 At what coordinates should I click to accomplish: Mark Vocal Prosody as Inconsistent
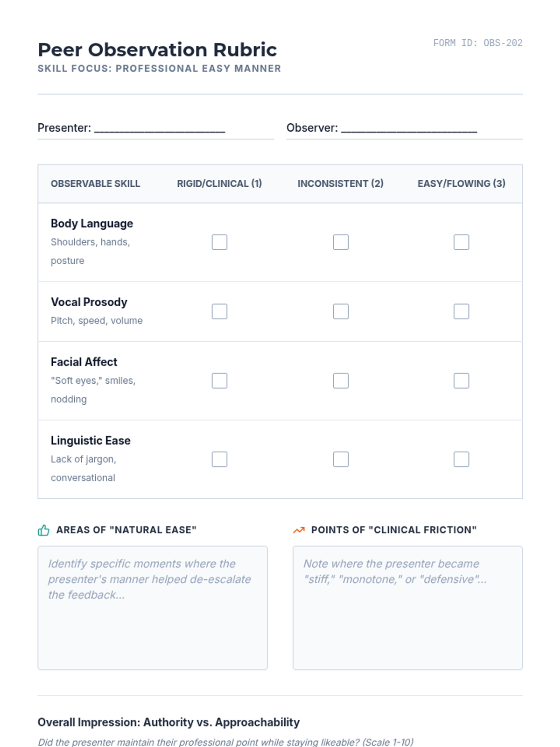point(341,311)
